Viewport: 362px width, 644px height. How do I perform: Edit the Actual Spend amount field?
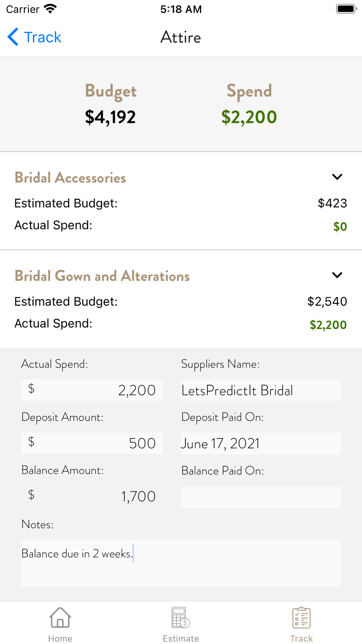click(x=92, y=390)
